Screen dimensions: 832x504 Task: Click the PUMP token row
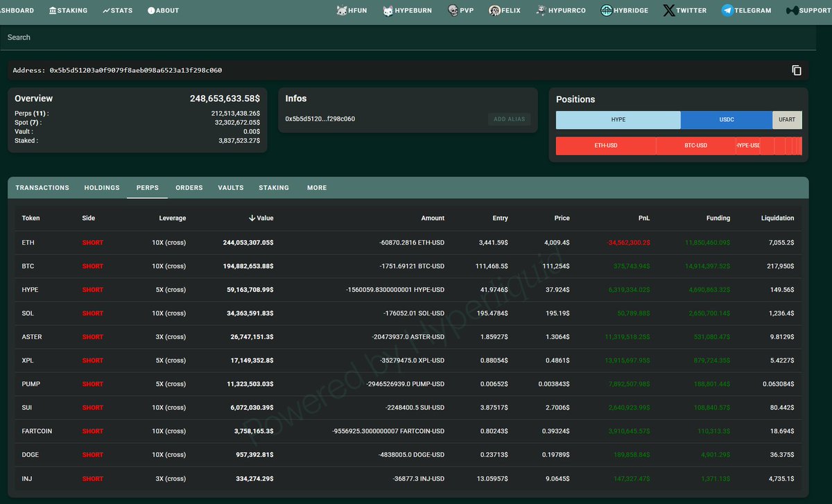(x=408, y=384)
